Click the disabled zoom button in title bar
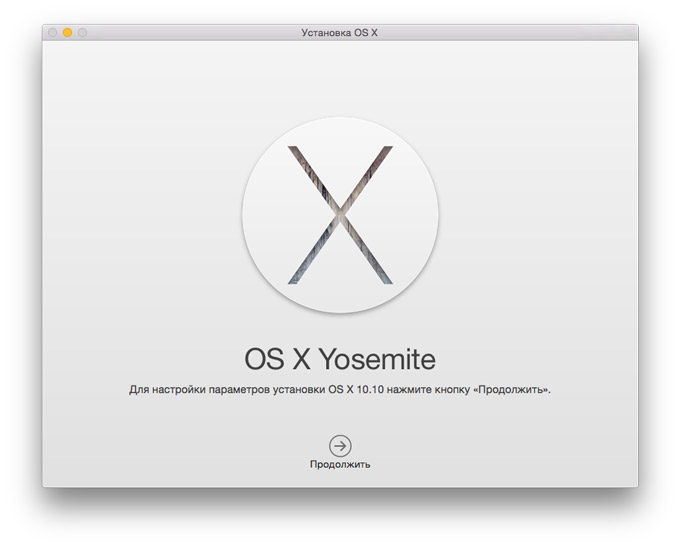 (82, 33)
